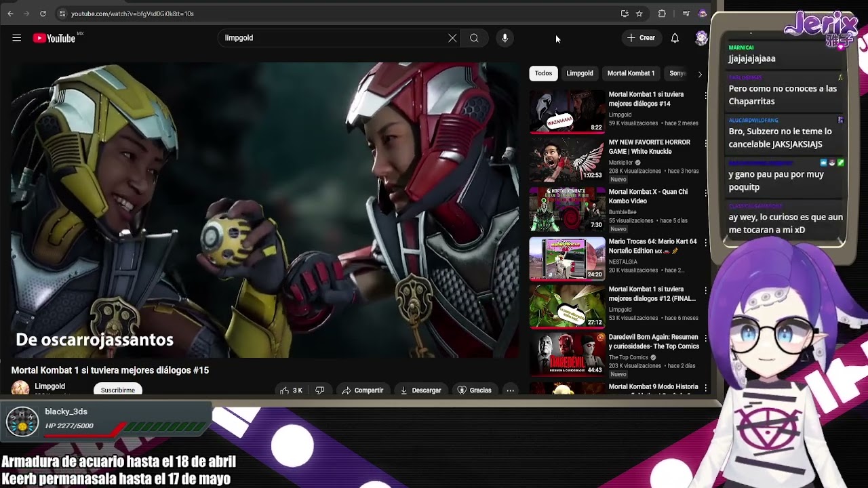Open browser media control icon
This screenshot has height=488, width=868.
686,14
